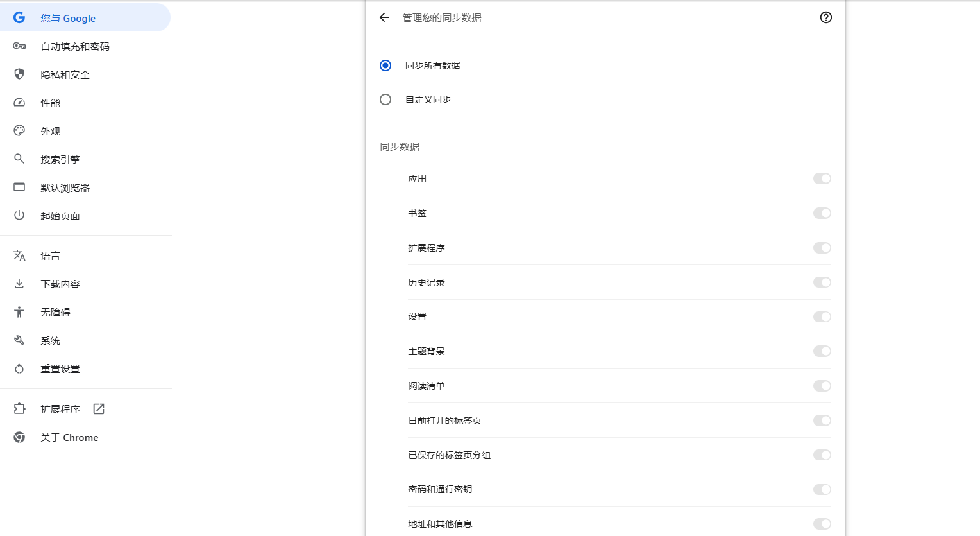This screenshot has height=536, width=980.
Task: Click the Chrome logo icon for 关于 Chrome
Action: tap(19, 437)
